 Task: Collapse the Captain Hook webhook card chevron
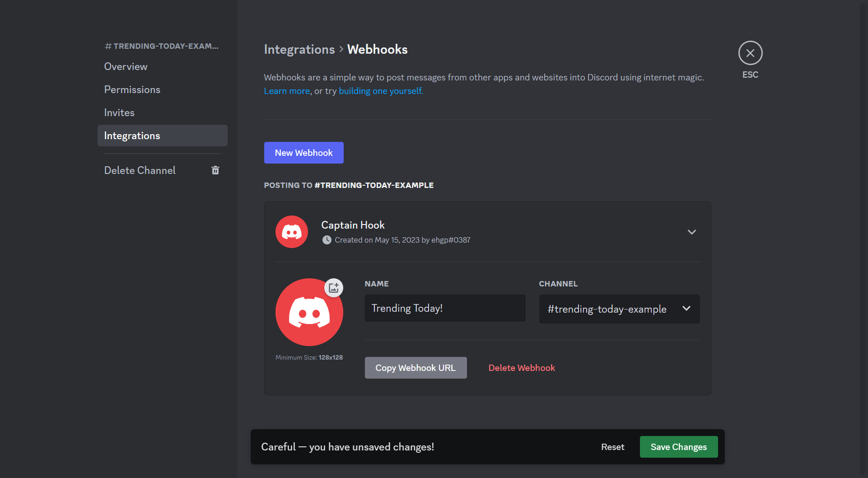pyautogui.click(x=691, y=232)
